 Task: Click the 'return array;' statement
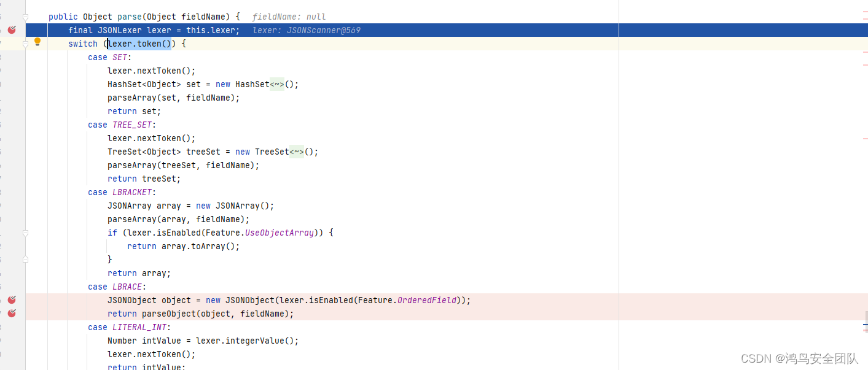click(139, 273)
